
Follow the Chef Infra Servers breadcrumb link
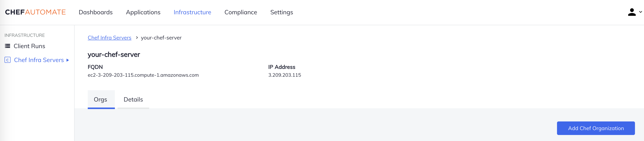click(x=110, y=38)
